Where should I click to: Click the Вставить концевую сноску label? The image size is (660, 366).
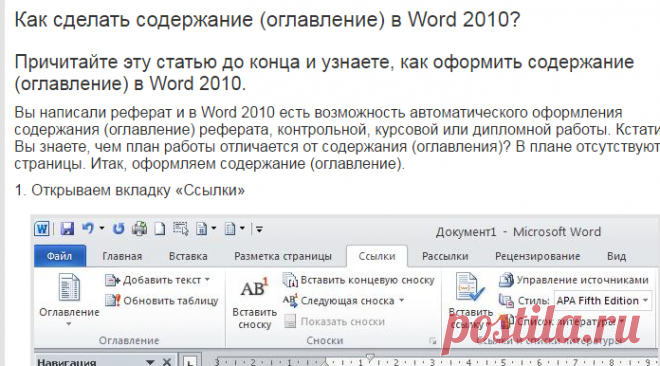pyautogui.click(x=367, y=280)
